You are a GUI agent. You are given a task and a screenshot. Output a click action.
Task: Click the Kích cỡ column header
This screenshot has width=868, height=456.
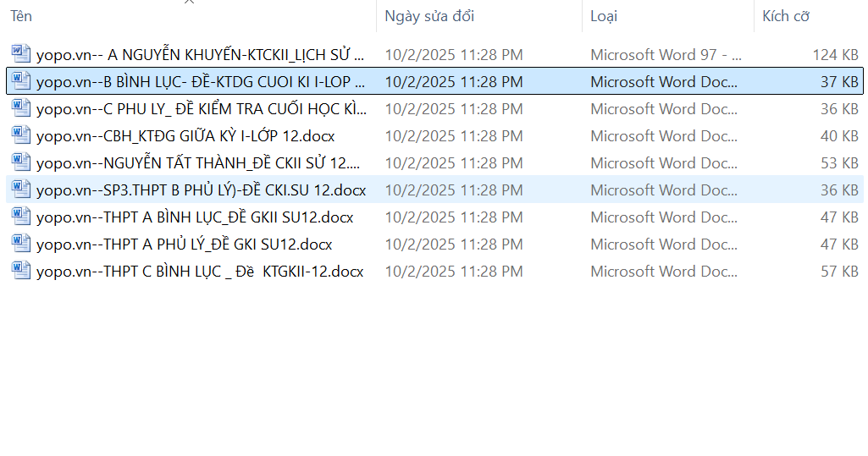(787, 16)
